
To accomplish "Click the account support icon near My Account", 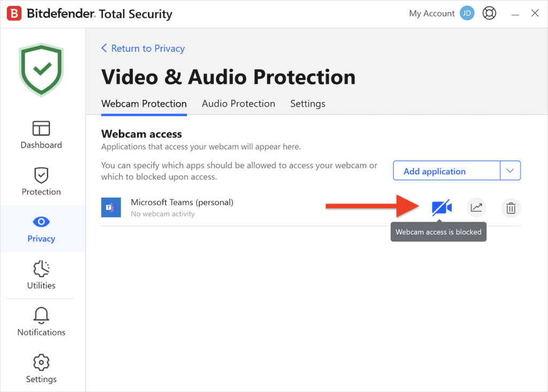I will pos(489,13).
